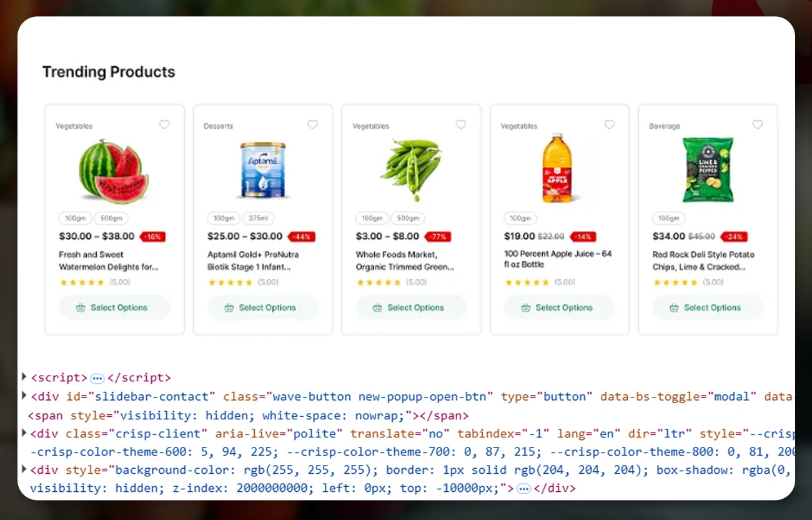
Task: Click the apple juice bottle image
Action: (x=557, y=167)
